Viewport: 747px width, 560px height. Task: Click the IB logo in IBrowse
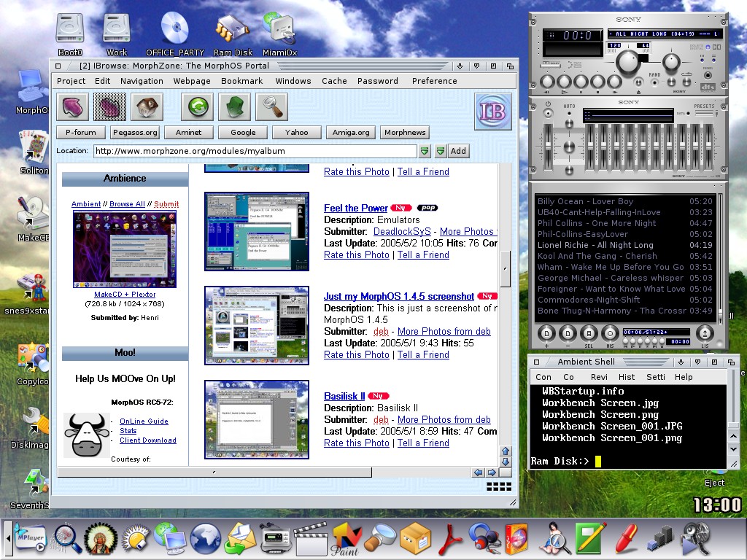click(493, 112)
